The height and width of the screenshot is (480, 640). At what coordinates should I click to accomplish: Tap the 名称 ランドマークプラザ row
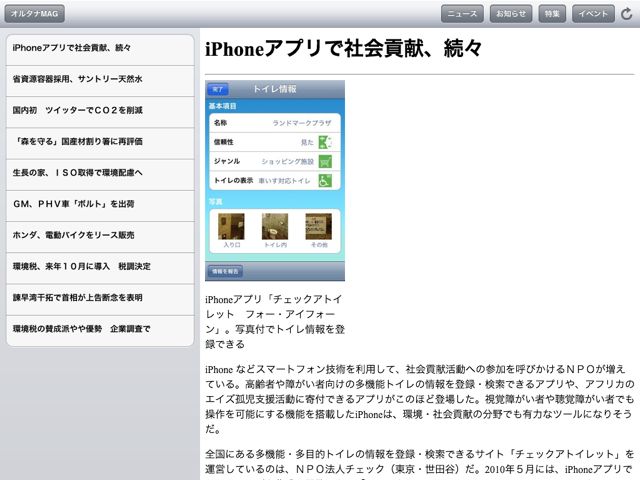pos(275,123)
